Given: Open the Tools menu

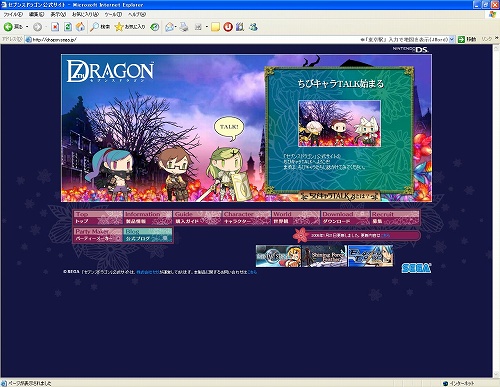Looking at the screenshot, I should click(113, 14).
